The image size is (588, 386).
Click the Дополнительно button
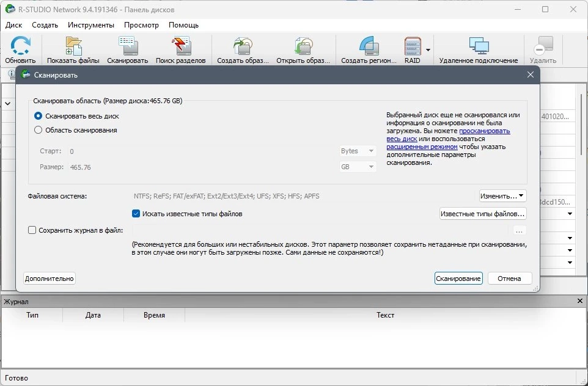[x=49, y=279]
